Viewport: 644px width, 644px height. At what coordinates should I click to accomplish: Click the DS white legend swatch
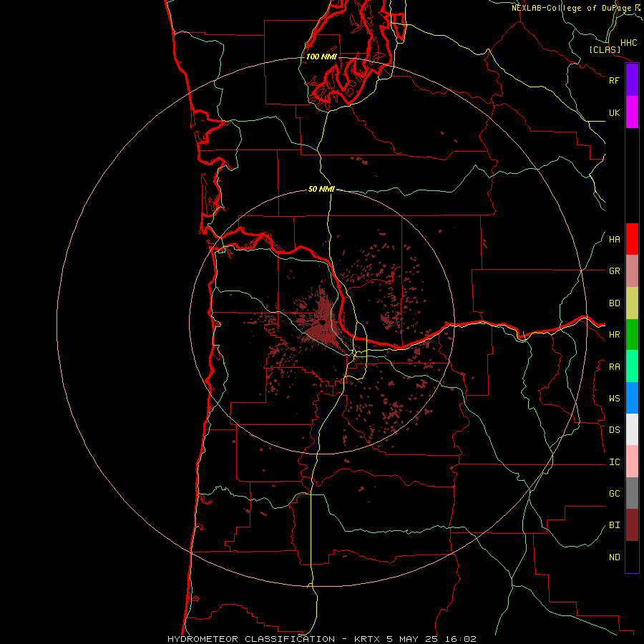coord(632,429)
